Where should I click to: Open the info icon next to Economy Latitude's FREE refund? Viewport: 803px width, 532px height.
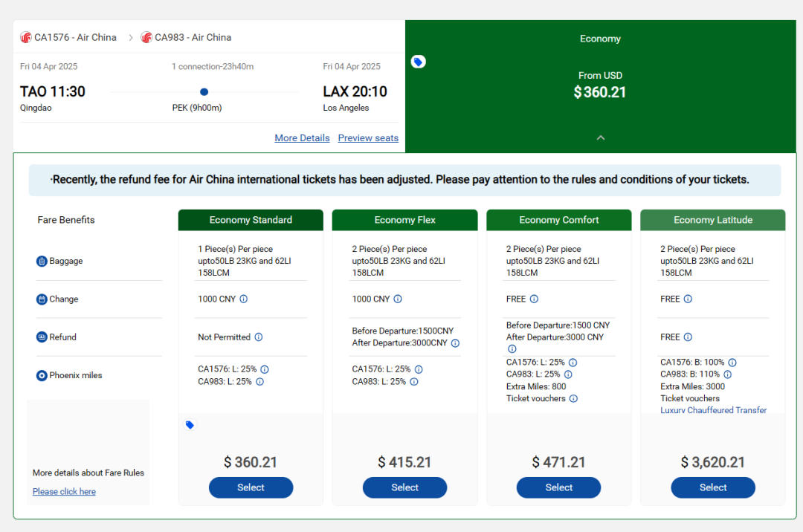[x=688, y=337]
